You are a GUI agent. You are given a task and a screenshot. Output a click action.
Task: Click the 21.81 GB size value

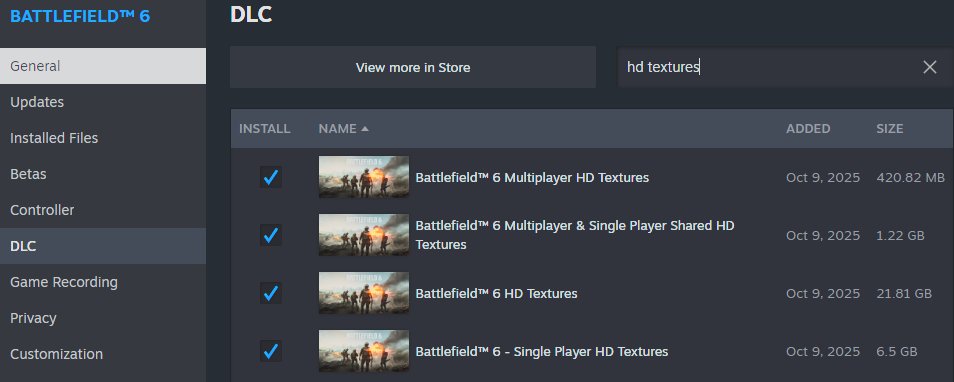(904, 294)
